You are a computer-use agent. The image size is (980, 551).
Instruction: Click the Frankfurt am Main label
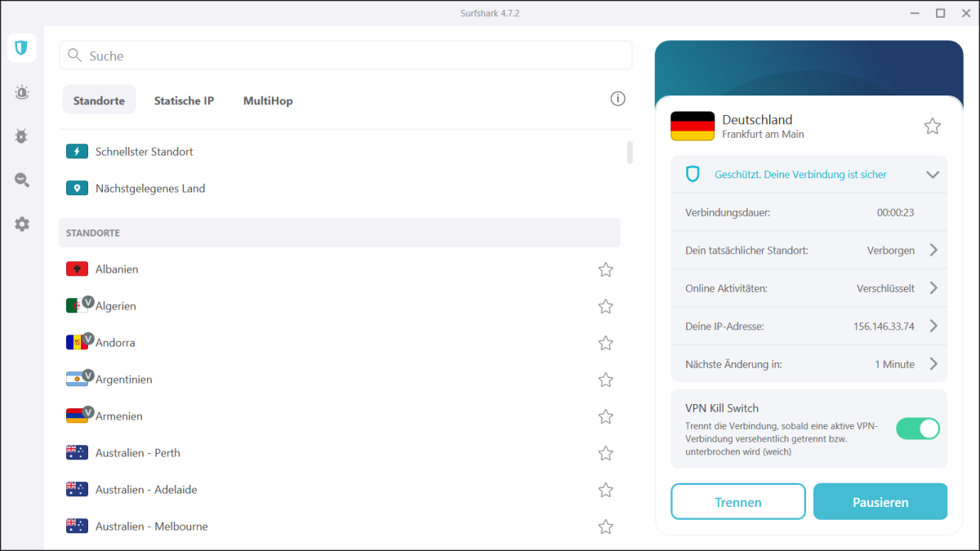tap(764, 135)
